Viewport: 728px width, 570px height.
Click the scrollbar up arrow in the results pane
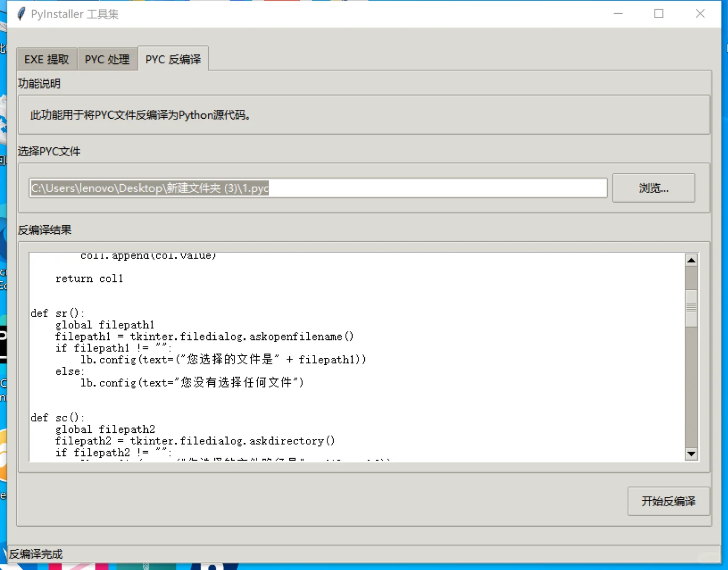pos(692,259)
